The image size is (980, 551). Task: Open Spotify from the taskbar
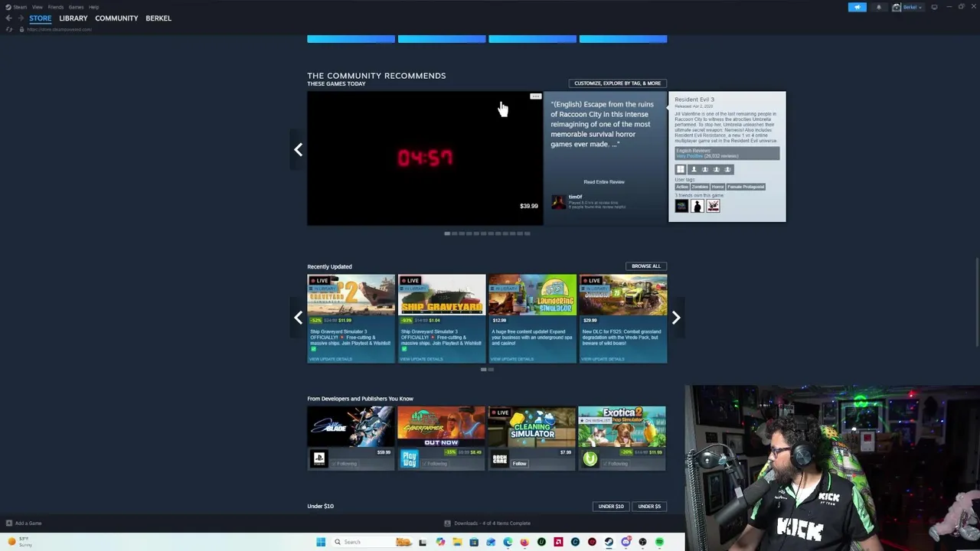coord(659,542)
